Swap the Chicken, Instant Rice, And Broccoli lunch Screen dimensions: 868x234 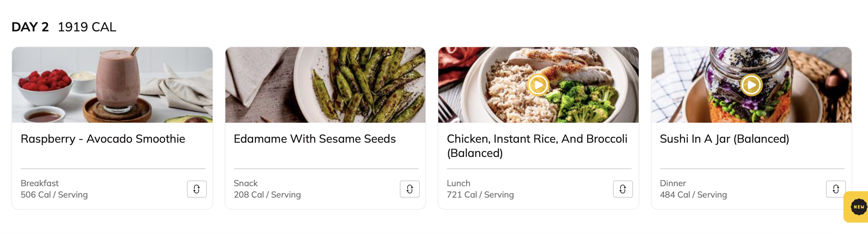point(623,189)
